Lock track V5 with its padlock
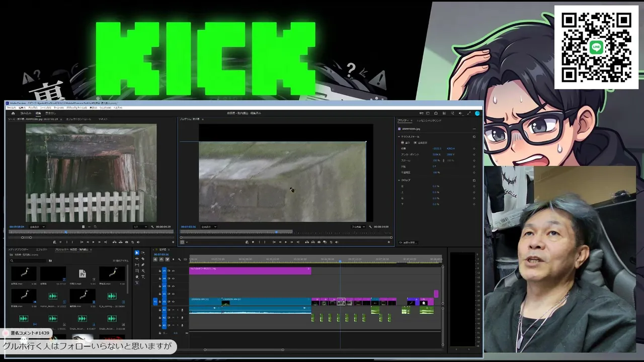The width and height of the screenshot is (644, 362). [x=160, y=271]
